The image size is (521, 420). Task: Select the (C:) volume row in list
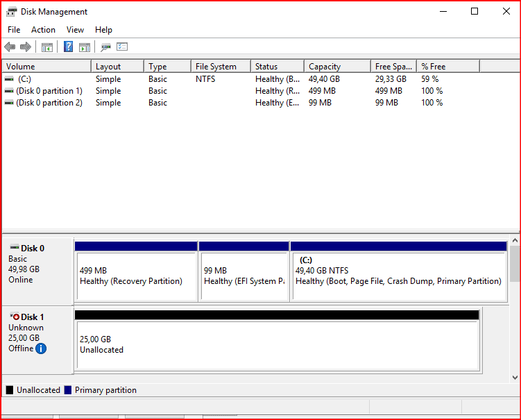24,79
